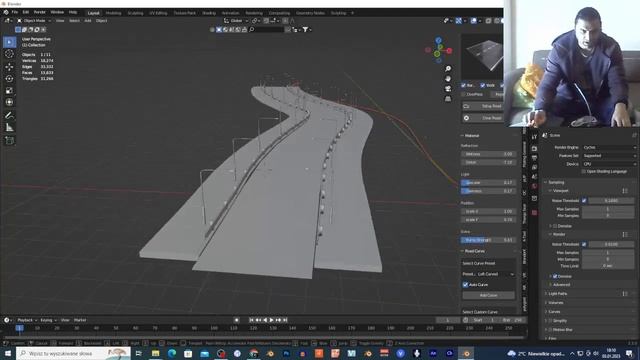The height and width of the screenshot is (360, 640).
Task: Open the Render menu
Action: click(x=40, y=12)
